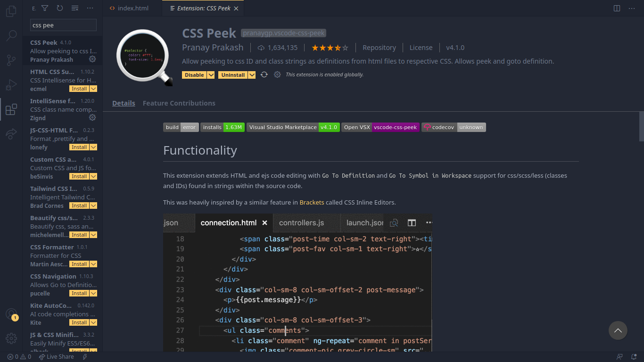644x362 pixels.
Task: Show errors and warnings in status bar
Action: click(19, 357)
